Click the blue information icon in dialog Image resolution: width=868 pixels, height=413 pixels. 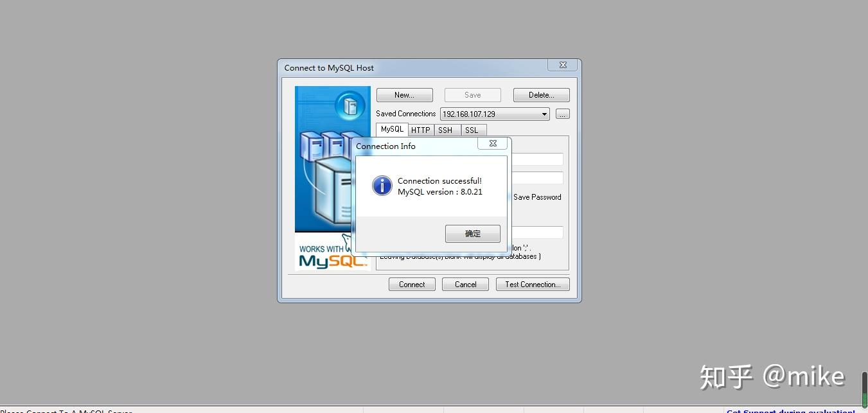[x=382, y=186]
